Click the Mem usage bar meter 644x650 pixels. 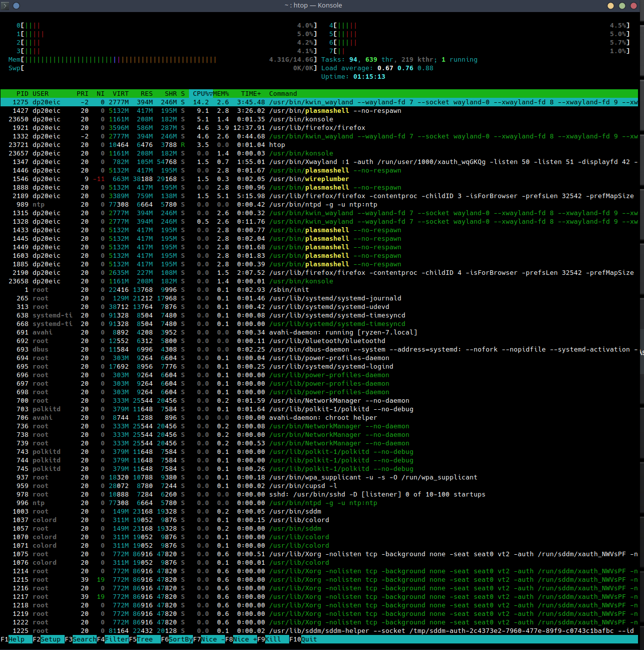pos(163,60)
